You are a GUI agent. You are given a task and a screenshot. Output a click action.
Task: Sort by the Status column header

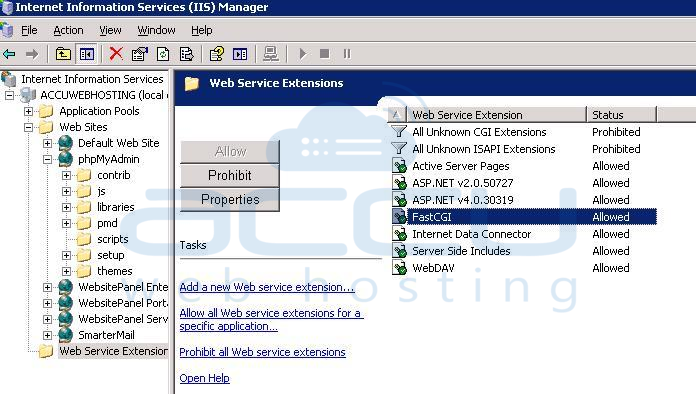click(x=621, y=114)
